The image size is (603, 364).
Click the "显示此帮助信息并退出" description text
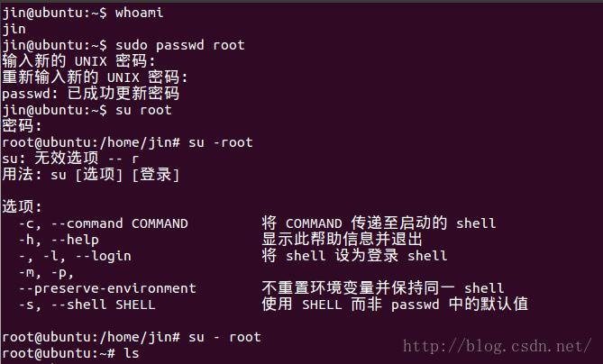coord(343,240)
